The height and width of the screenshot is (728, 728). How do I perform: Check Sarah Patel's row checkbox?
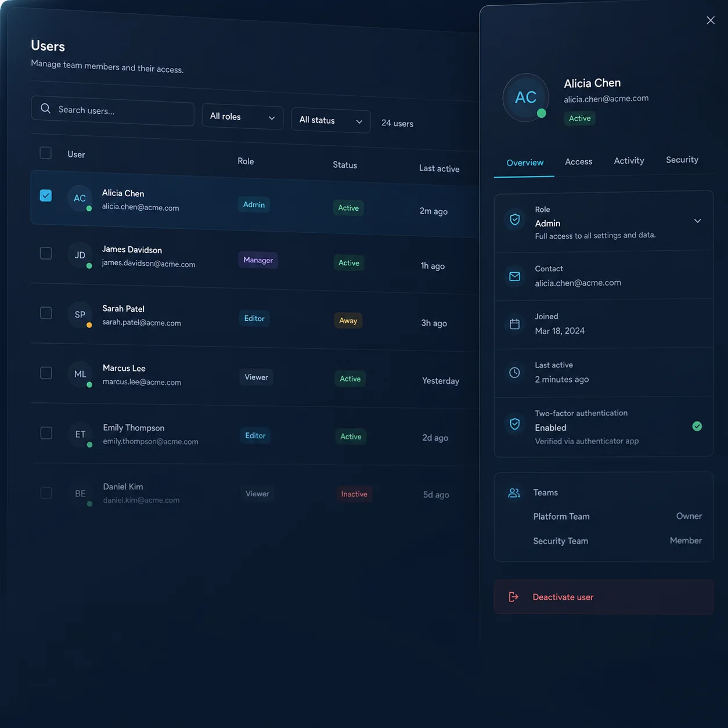(x=46, y=313)
